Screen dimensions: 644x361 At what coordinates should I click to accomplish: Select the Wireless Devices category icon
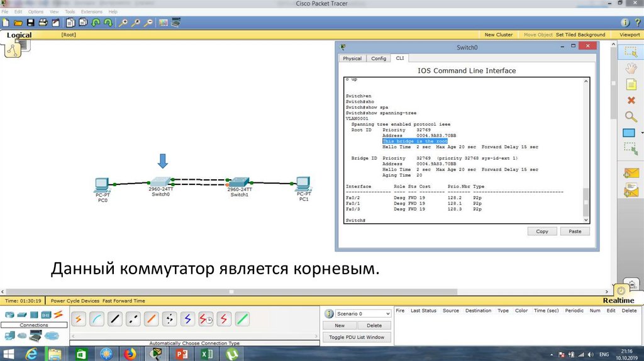tap(46, 315)
